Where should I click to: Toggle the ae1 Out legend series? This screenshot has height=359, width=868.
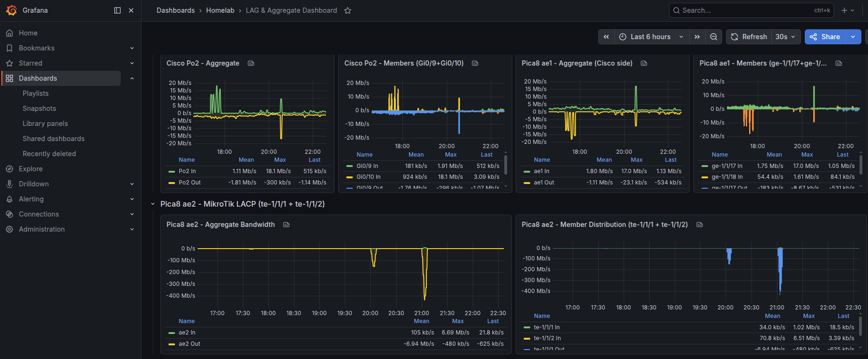544,183
